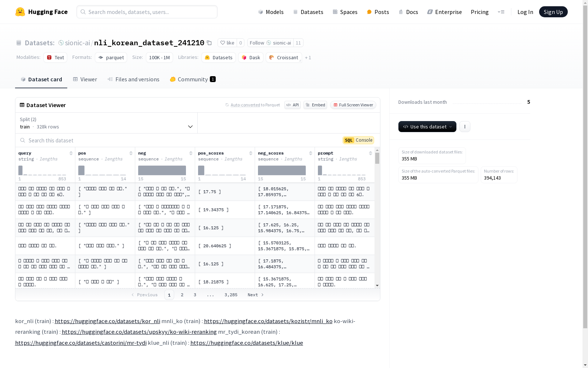This screenshot has height=368, width=588.
Task: Open the Pricing page
Action: coord(480,12)
